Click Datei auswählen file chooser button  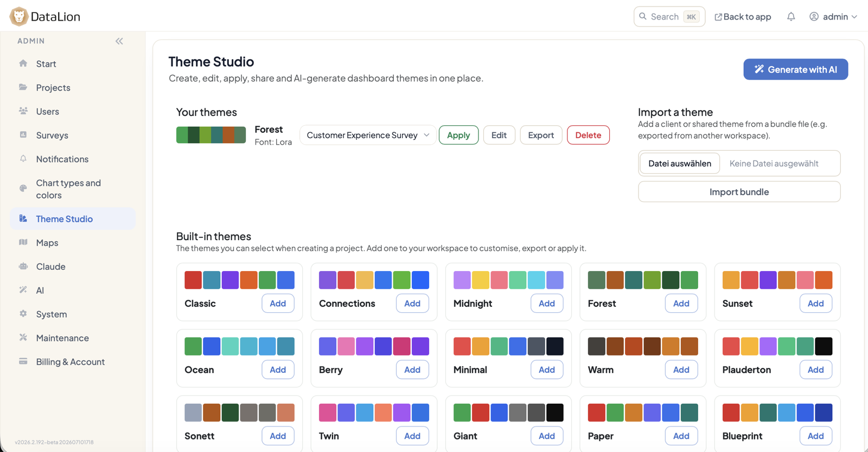(x=680, y=163)
